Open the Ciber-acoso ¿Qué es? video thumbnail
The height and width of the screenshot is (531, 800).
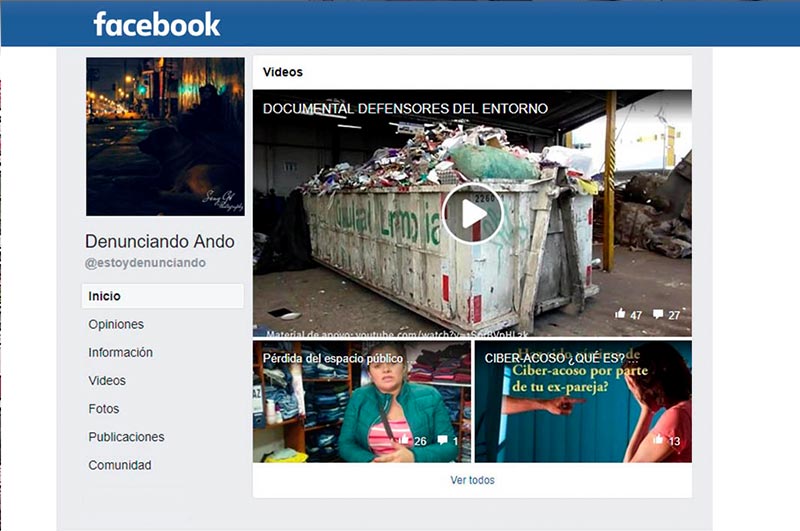[x=582, y=400]
